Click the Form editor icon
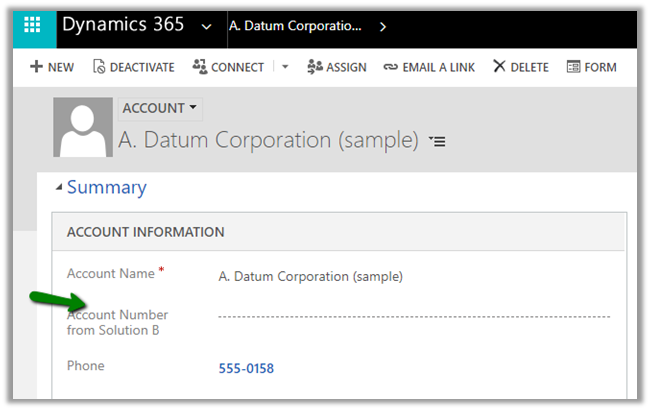This screenshot has width=650, height=410. pyautogui.click(x=574, y=67)
